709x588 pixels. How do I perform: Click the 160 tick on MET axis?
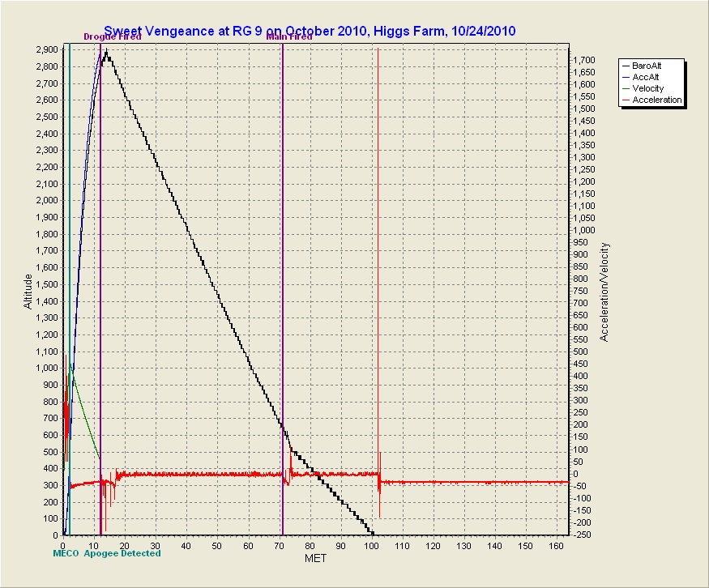click(556, 545)
